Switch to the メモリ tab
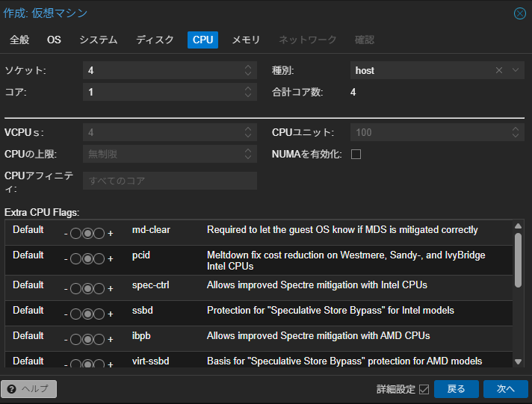The height and width of the screenshot is (404, 532). coord(246,40)
